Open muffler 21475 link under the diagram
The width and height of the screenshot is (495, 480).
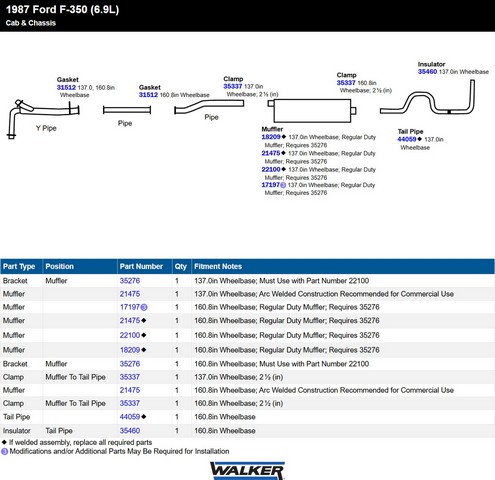click(x=271, y=153)
